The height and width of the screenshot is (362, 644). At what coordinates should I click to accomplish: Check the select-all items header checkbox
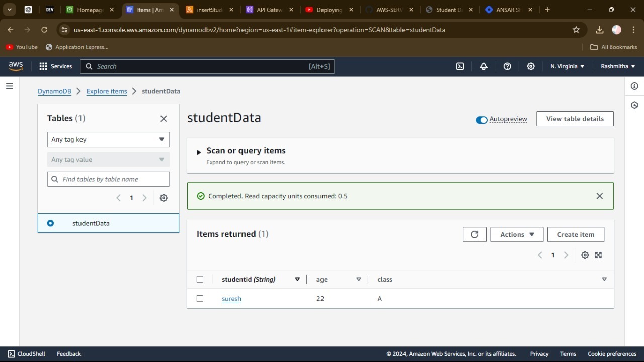pos(200,280)
